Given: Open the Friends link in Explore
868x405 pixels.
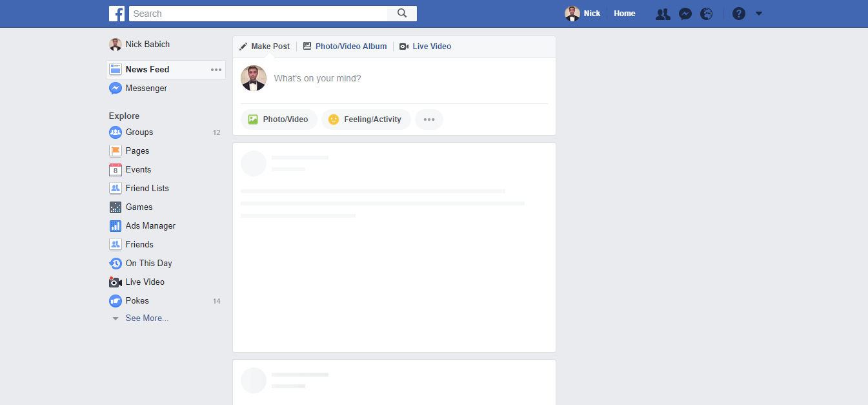Looking at the screenshot, I should 139,245.
